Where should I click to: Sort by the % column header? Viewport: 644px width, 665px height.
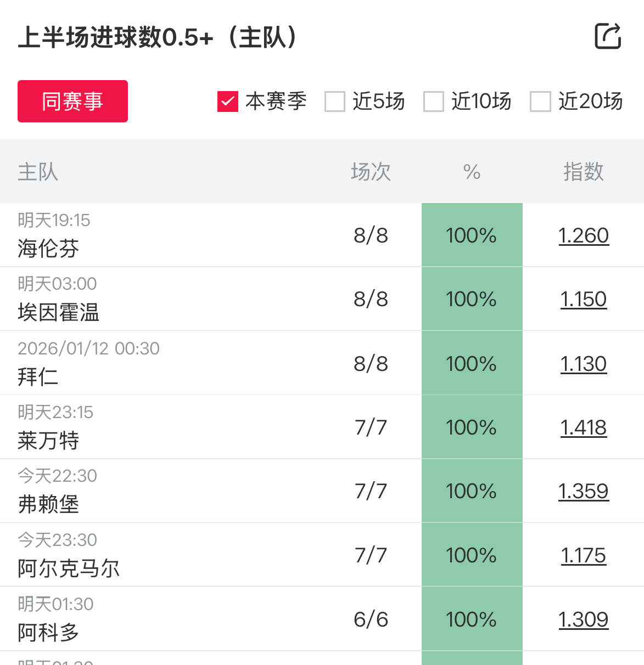472,172
